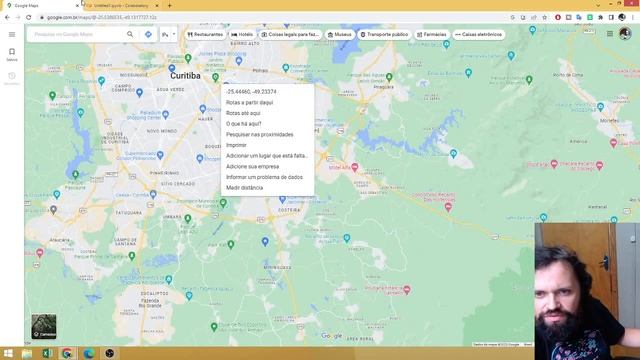640x360 pixels.
Task: Filter by Restaurantes chip
Action: pos(205,35)
